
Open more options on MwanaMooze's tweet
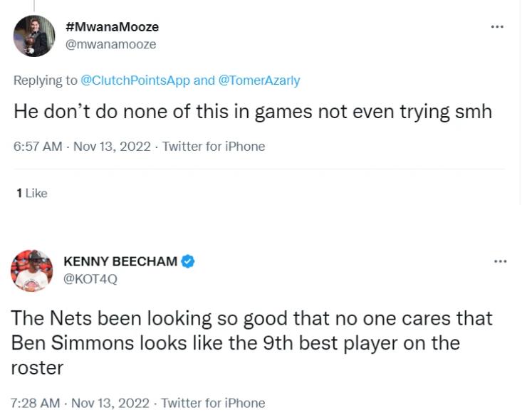point(497,27)
